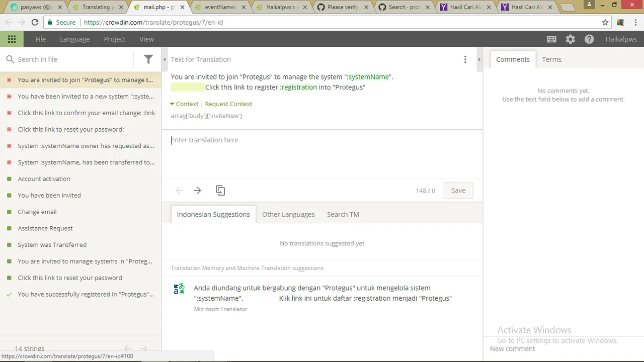
Task: Select the Indonesian Suggestions tab
Action: click(213, 214)
